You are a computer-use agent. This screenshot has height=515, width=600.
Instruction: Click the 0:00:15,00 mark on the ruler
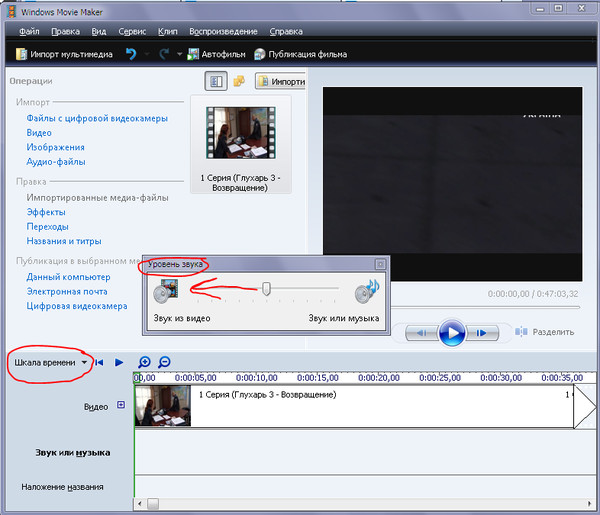(x=318, y=378)
